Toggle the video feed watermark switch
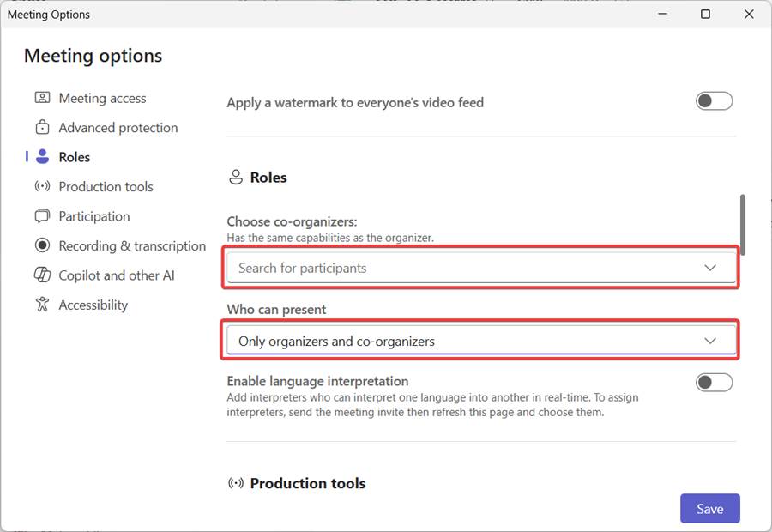The height and width of the screenshot is (532, 772). 714,102
